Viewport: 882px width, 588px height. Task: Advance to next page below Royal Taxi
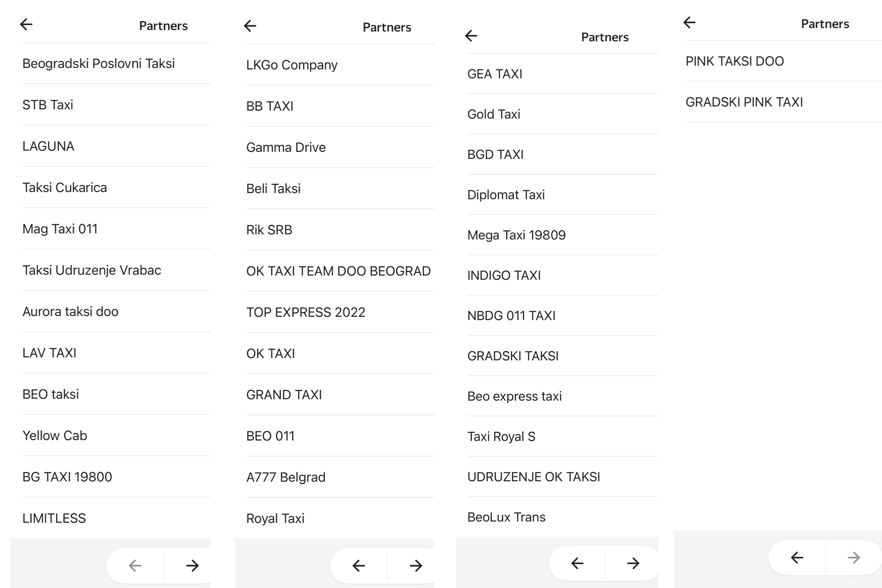click(x=416, y=566)
